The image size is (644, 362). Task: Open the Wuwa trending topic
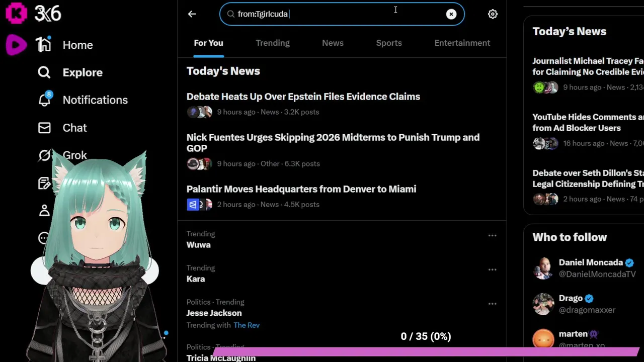[x=199, y=245]
